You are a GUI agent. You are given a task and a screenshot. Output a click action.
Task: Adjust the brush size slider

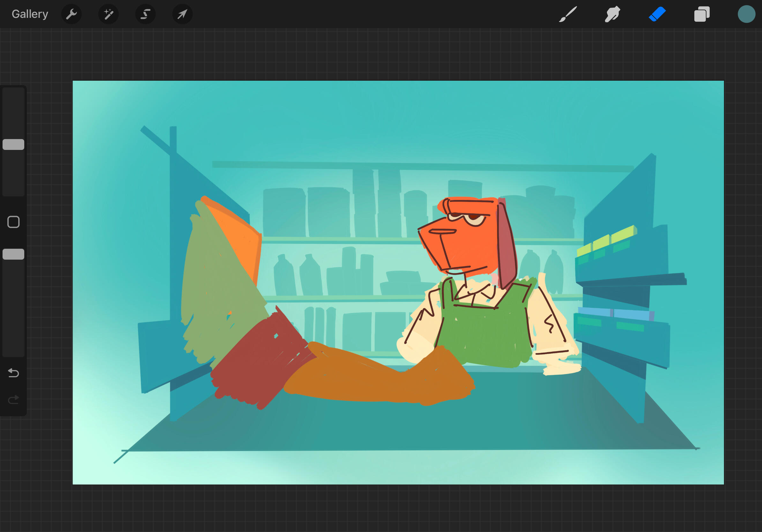[13, 144]
